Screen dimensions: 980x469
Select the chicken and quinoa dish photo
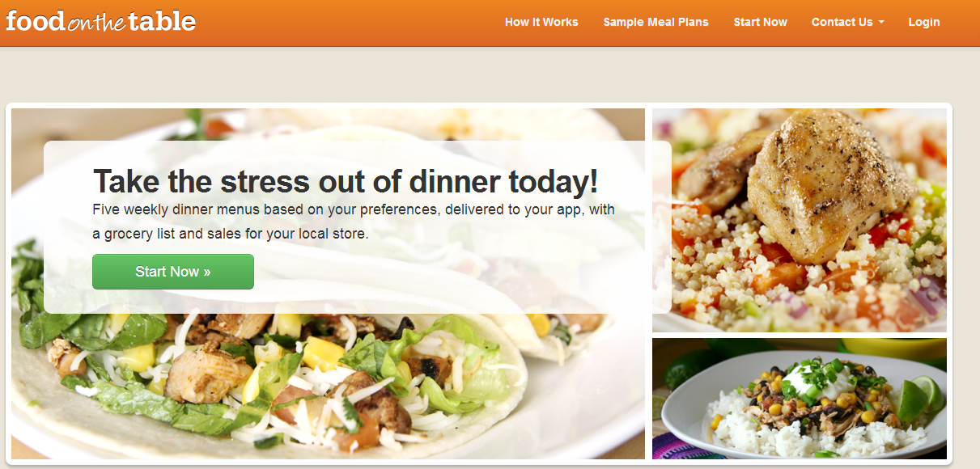[800, 220]
